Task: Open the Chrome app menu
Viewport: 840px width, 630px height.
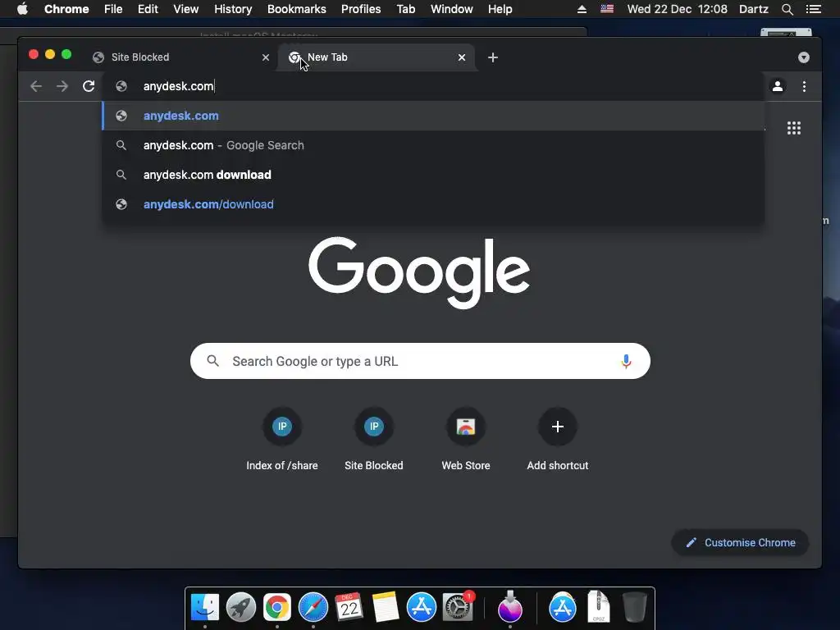Action: click(x=66, y=9)
